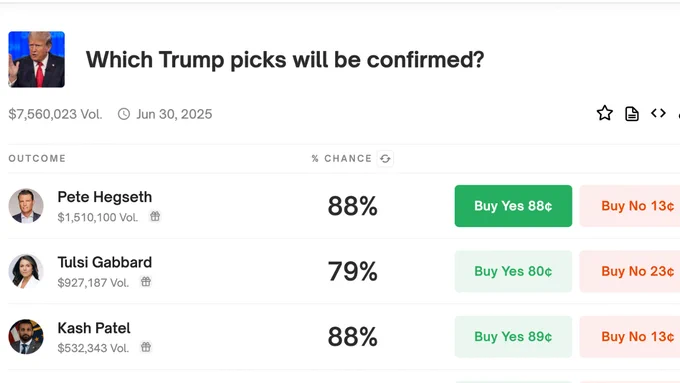Buy Yes 88¢ for Pete Hegseth
680x383 pixels.
(513, 206)
